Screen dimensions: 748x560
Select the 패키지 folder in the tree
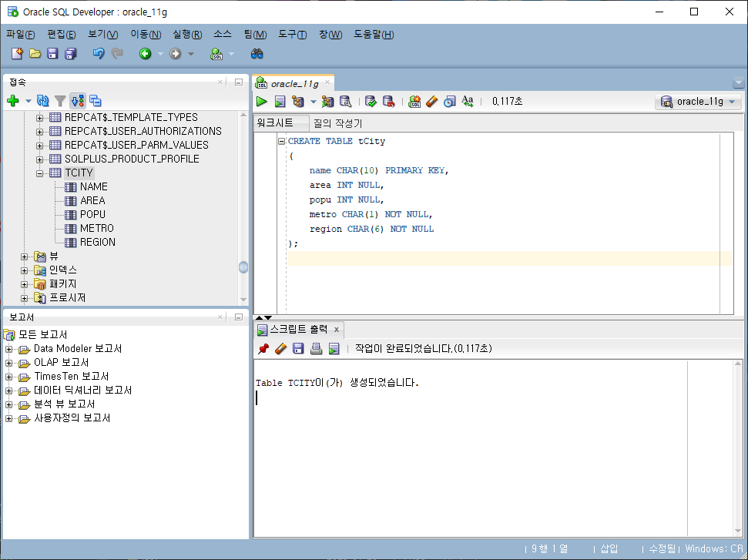click(63, 283)
